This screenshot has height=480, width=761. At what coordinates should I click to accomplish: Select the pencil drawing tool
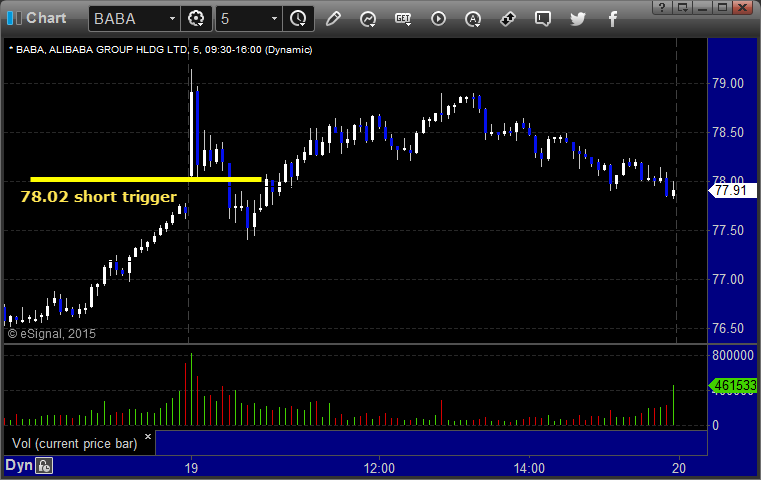(333, 19)
